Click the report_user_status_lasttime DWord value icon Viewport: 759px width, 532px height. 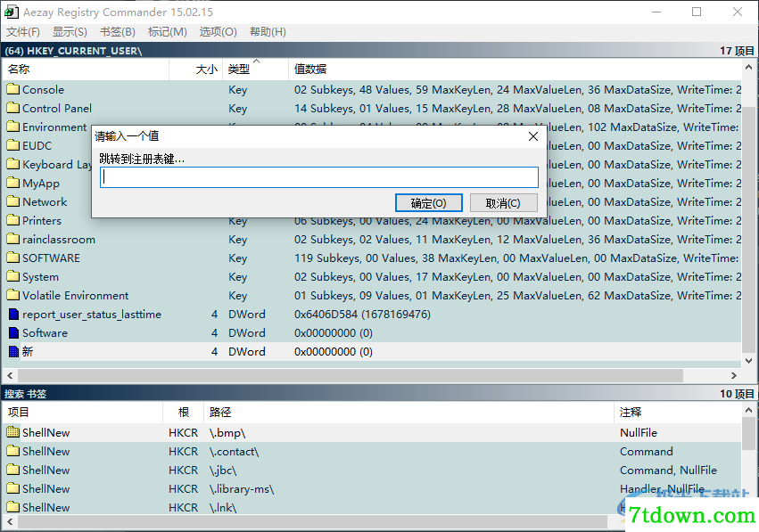[x=13, y=315]
